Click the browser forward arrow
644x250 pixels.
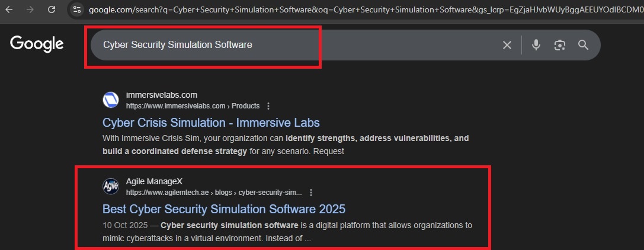pos(30,9)
